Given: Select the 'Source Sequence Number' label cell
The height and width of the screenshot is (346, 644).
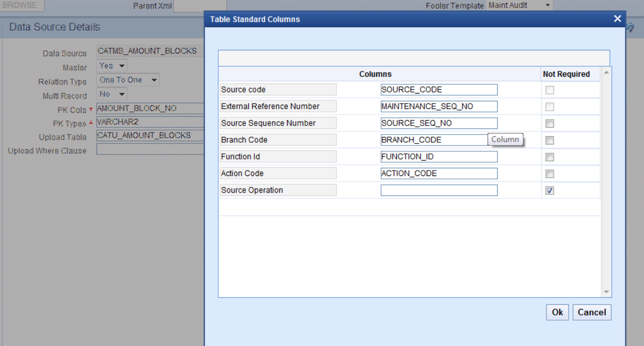Looking at the screenshot, I should tap(278, 123).
